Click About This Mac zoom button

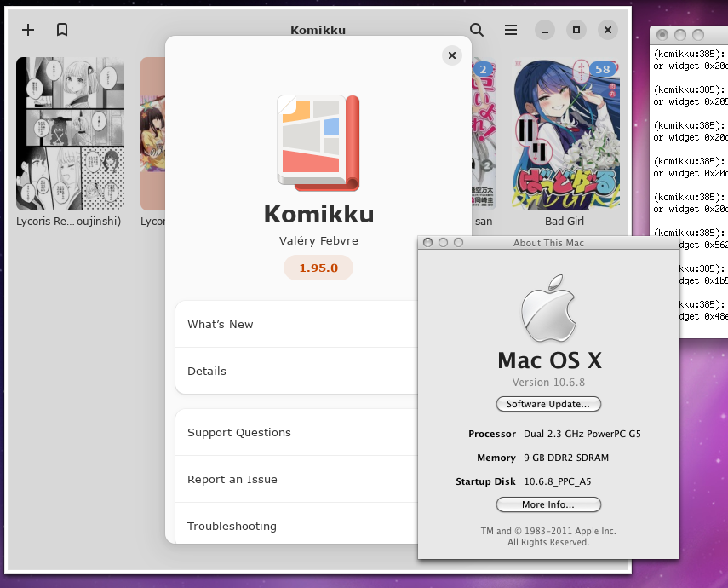click(458, 243)
